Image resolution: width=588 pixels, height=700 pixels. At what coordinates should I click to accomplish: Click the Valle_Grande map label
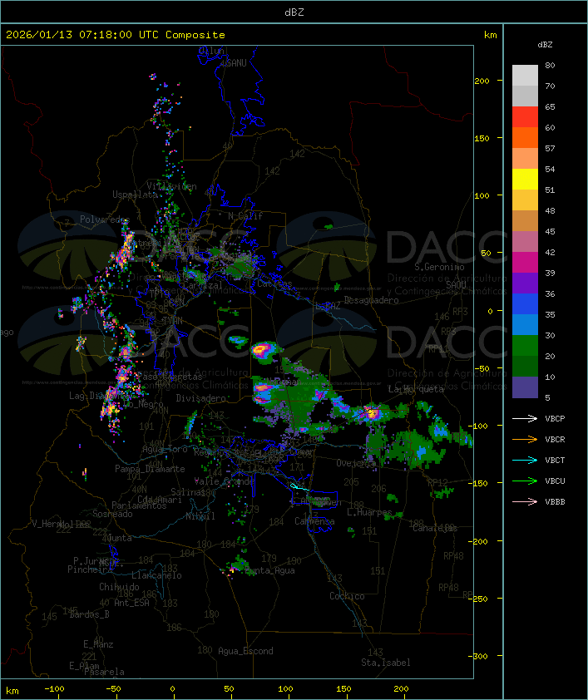pyautogui.click(x=224, y=481)
